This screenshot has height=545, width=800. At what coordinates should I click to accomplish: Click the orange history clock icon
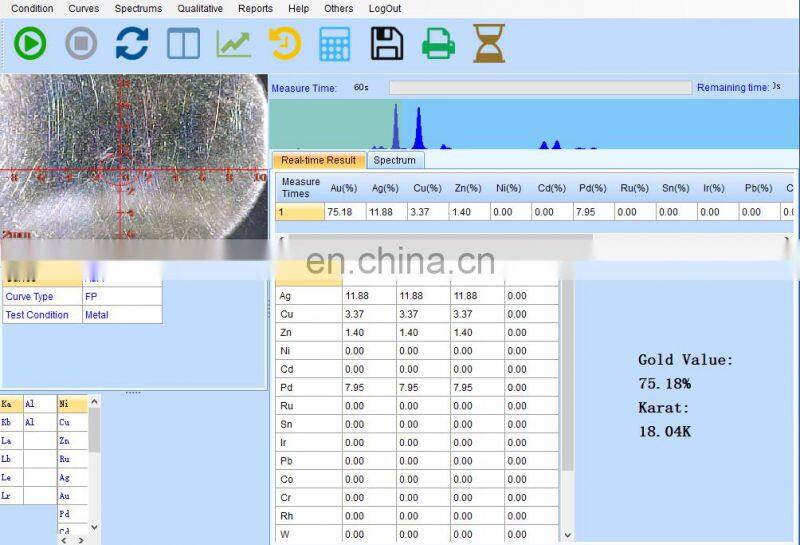[285, 44]
